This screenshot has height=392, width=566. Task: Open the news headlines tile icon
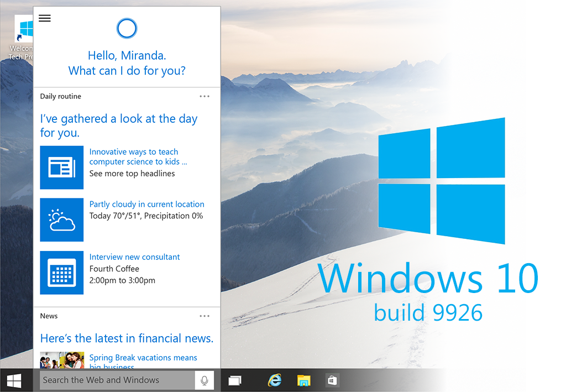tap(62, 168)
